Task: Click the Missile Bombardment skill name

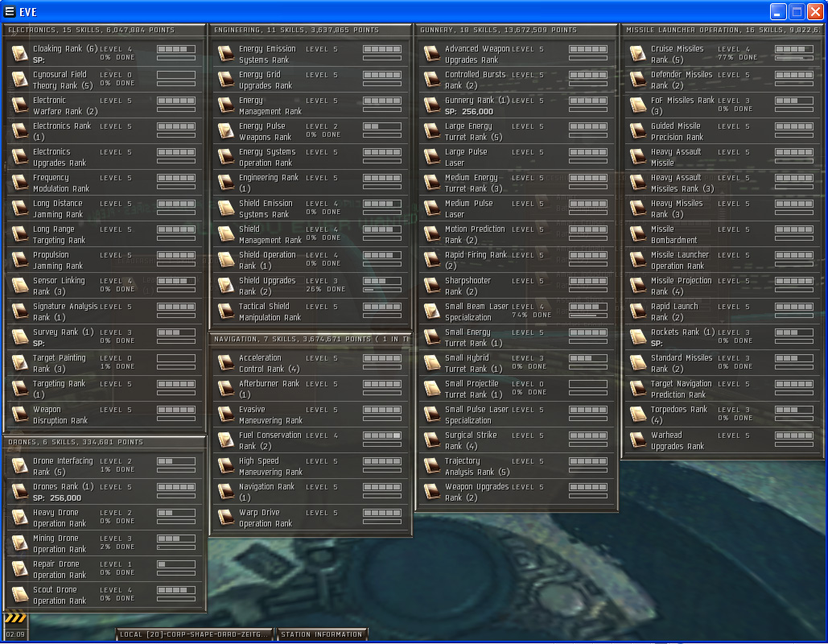Action: click(674, 234)
